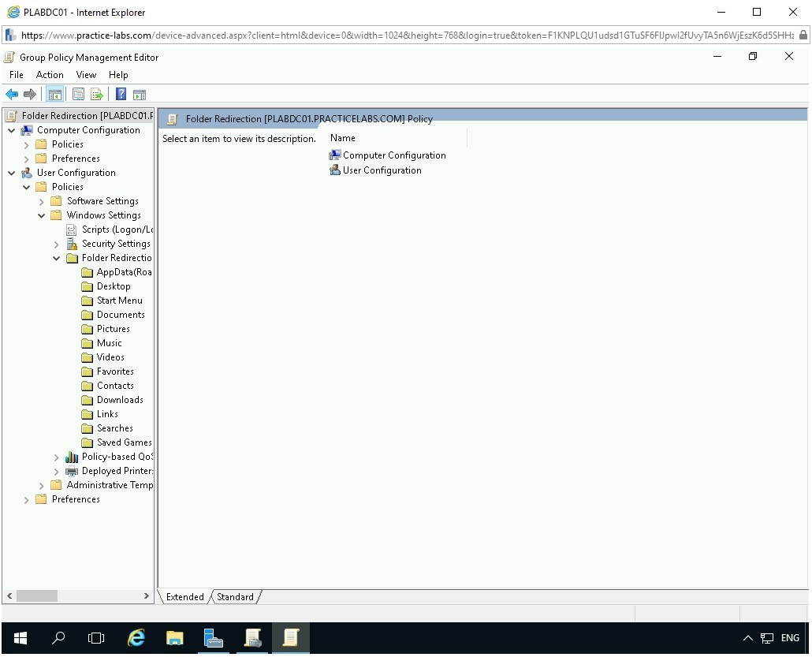Click the Properties toolbar icon
The width and height of the screenshot is (812, 657).
pyautogui.click(x=78, y=95)
